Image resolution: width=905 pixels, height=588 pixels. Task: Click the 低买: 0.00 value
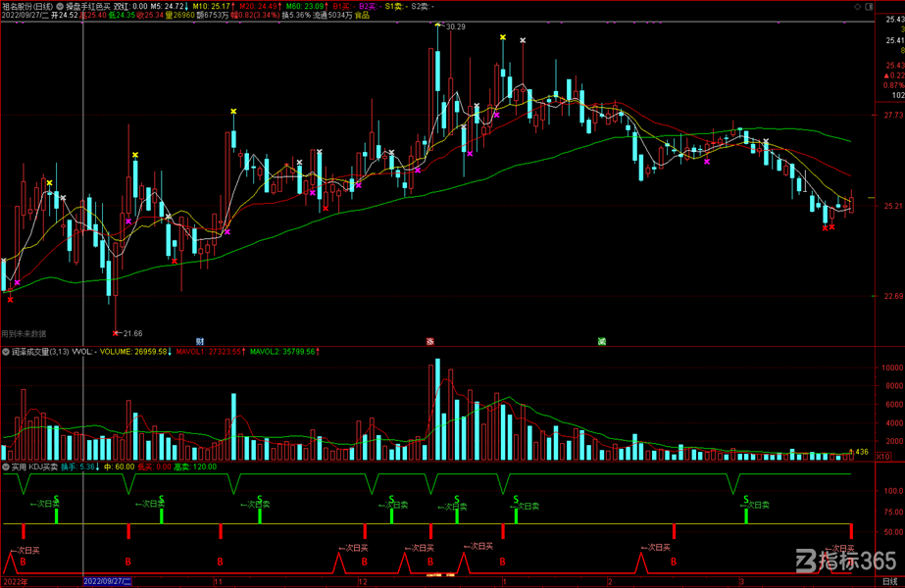coord(154,466)
